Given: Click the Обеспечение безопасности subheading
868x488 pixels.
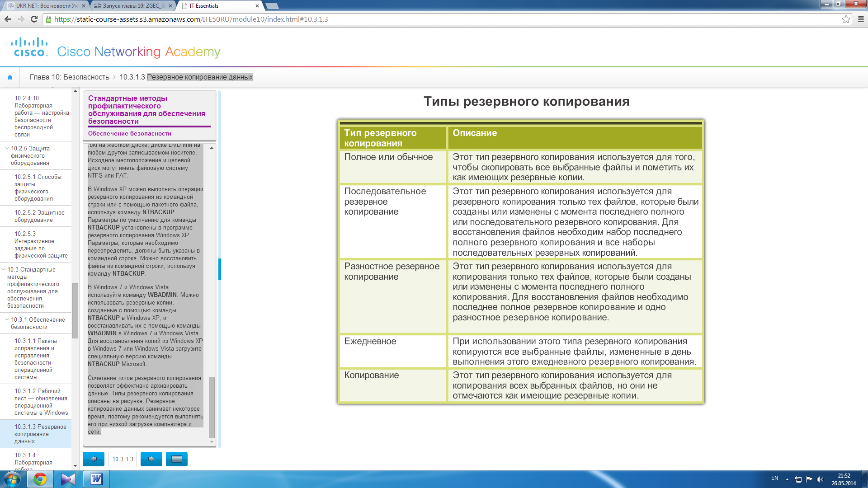Looking at the screenshot, I should point(130,133).
